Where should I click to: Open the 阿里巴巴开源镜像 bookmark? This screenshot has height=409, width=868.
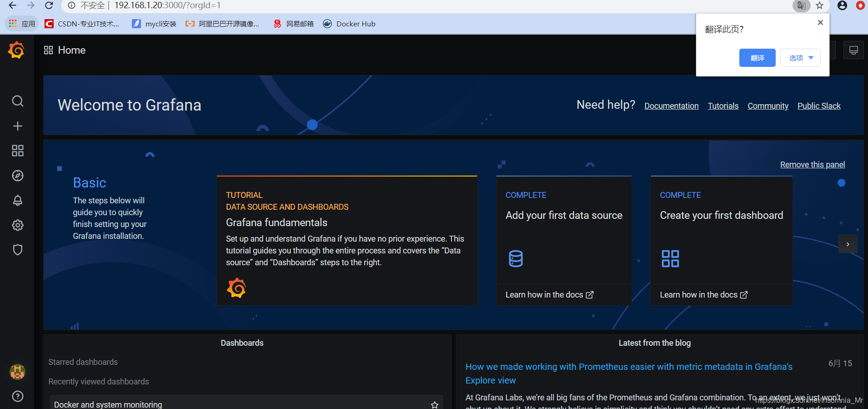coord(222,24)
